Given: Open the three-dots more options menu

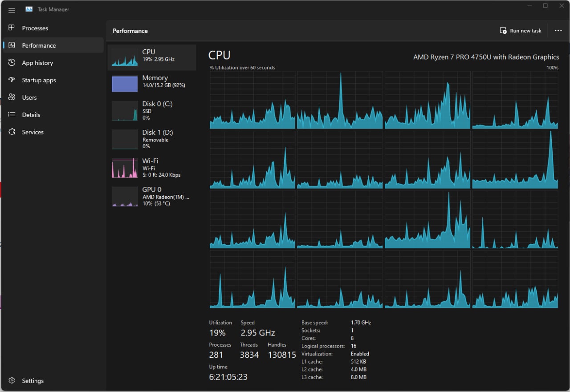Looking at the screenshot, I should point(558,31).
